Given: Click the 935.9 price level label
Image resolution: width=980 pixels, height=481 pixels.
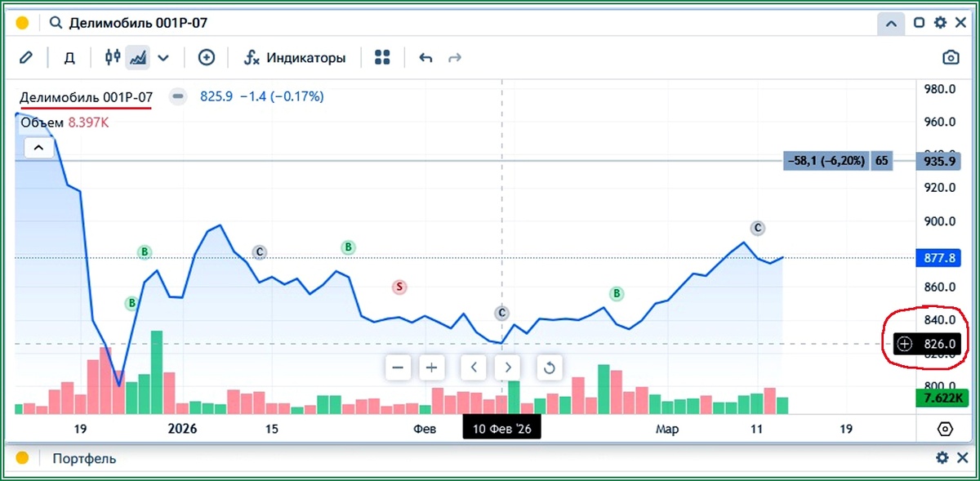Looking at the screenshot, I should click(939, 161).
